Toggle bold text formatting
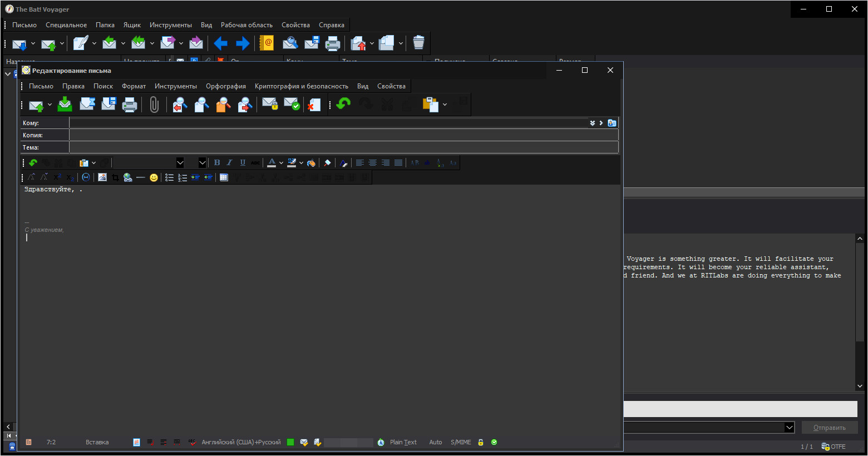 [217, 163]
